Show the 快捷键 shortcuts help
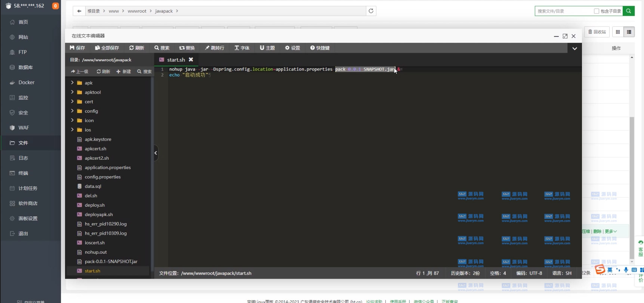 coord(320,48)
